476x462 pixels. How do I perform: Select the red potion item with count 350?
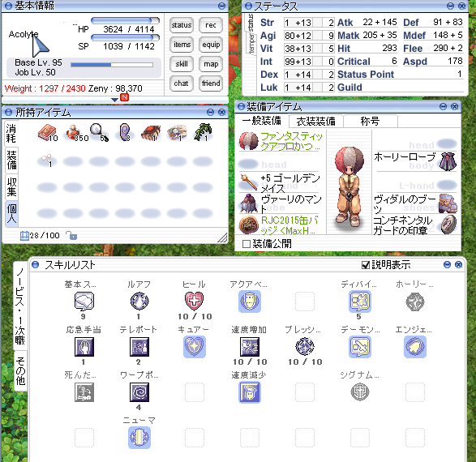74,133
